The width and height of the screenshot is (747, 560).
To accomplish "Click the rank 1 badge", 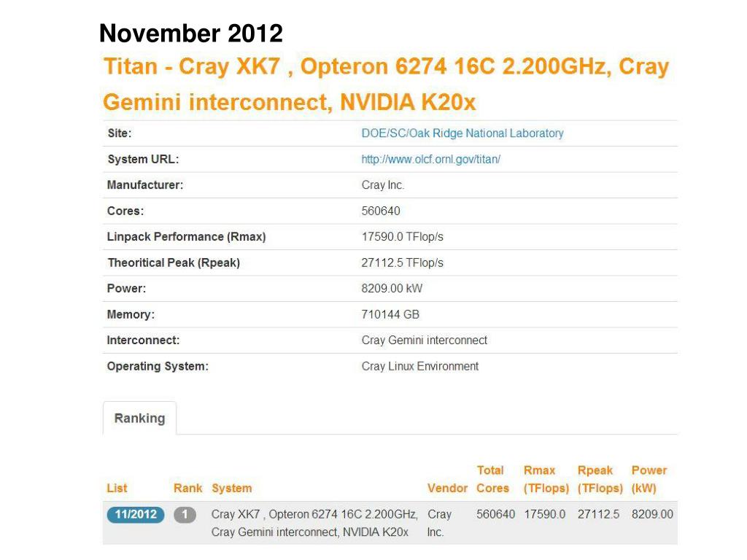I will (185, 514).
